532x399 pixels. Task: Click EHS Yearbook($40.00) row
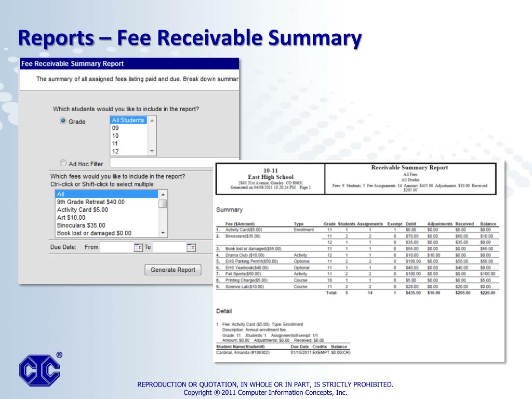[357, 268]
